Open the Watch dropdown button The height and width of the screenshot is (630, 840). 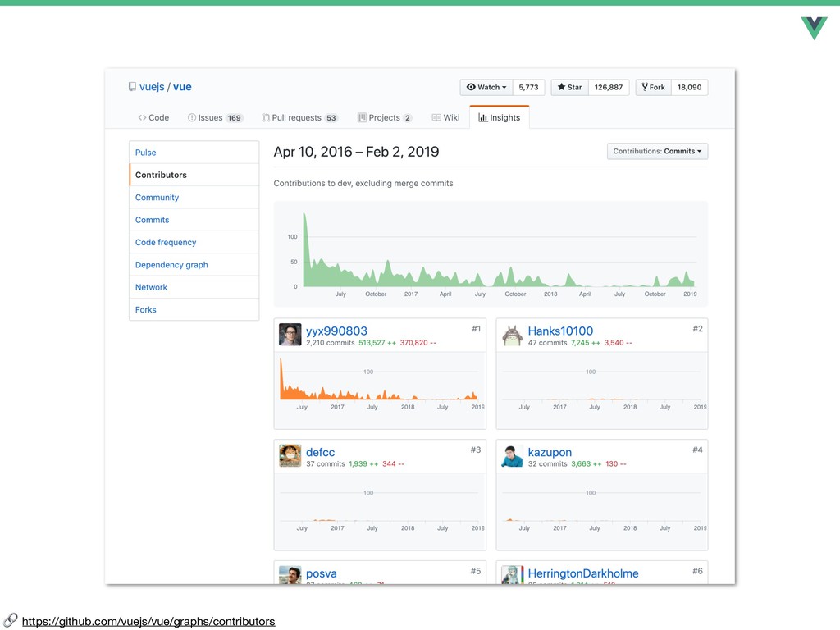click(x=486, y=87)
